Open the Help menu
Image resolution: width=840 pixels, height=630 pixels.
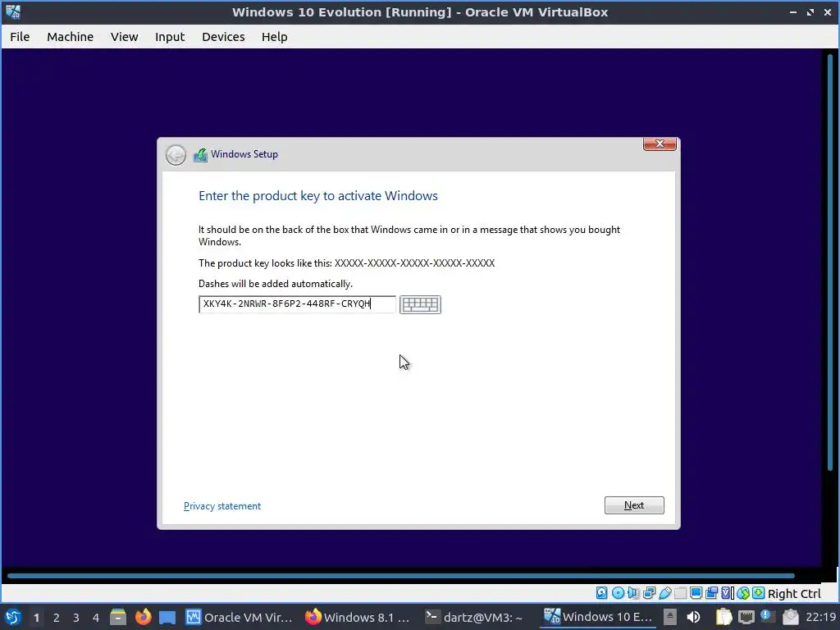pos(274,36)
